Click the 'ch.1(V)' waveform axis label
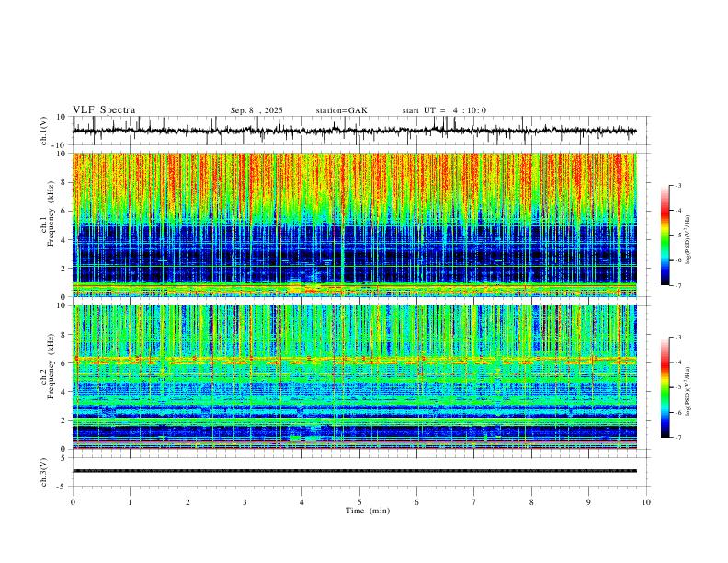The height and width of the screenshot is (563, 728). (x=44, y=131)
